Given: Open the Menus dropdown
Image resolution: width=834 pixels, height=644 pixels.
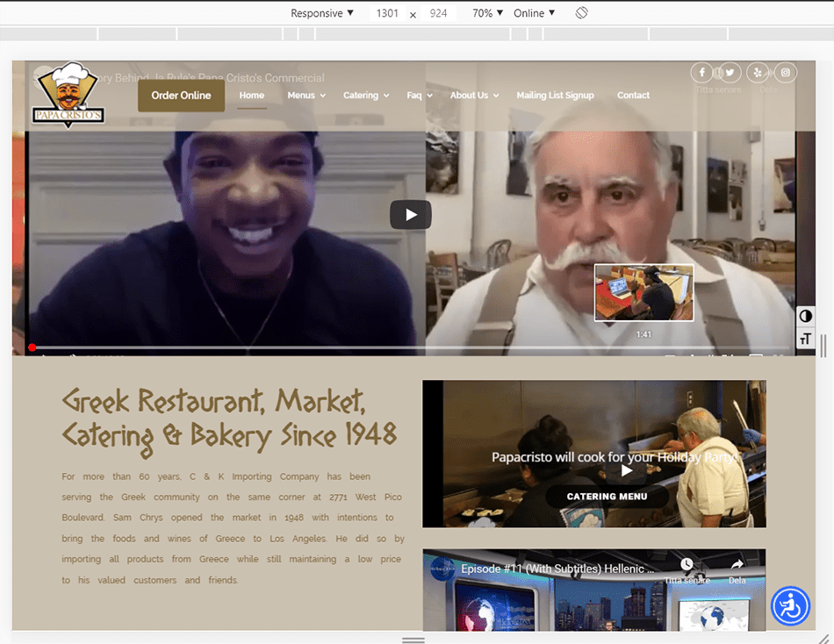Looking at the screenshot, I should coord(306,96).
